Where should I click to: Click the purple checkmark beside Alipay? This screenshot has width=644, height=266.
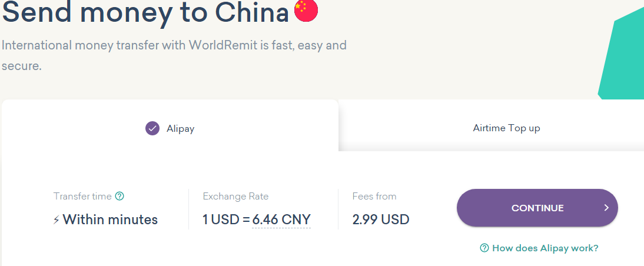pyautogui.click(x=152, y=128)
